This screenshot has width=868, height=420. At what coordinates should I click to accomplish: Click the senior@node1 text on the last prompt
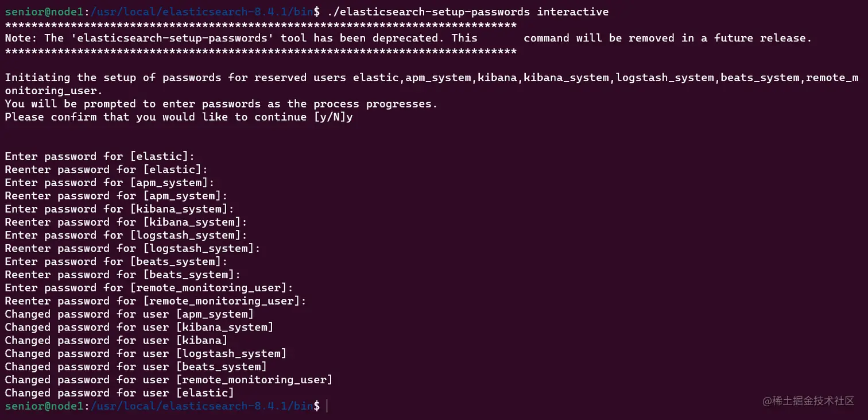point(44,406)
